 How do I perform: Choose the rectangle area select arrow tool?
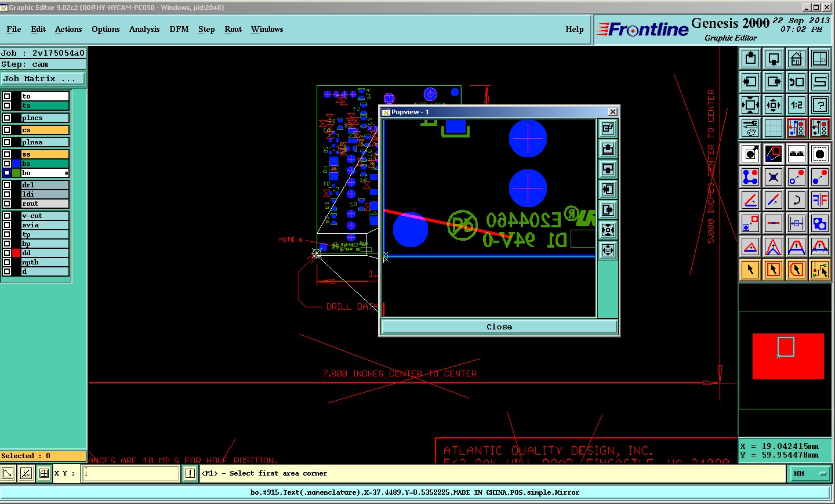(x=774, y=270)
